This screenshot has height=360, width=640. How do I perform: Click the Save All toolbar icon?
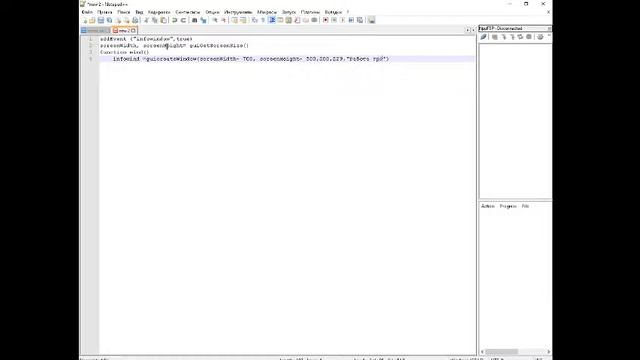[109, 20]
